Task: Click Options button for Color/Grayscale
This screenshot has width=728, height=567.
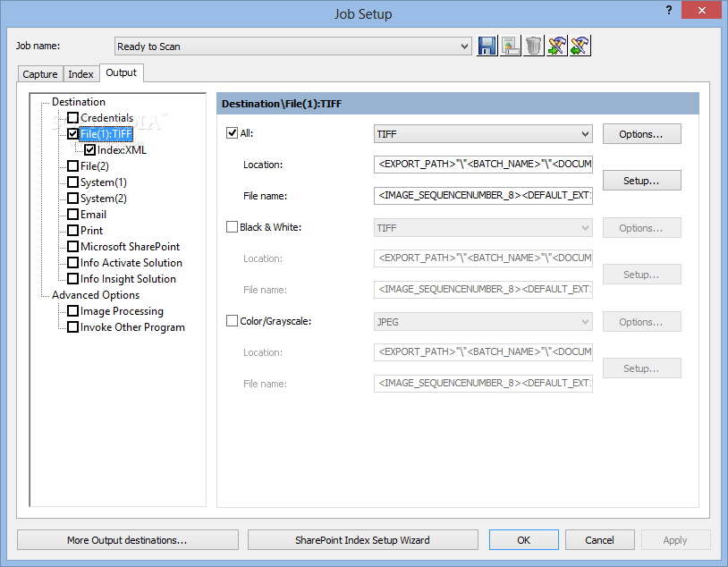Action: (641, 322)
